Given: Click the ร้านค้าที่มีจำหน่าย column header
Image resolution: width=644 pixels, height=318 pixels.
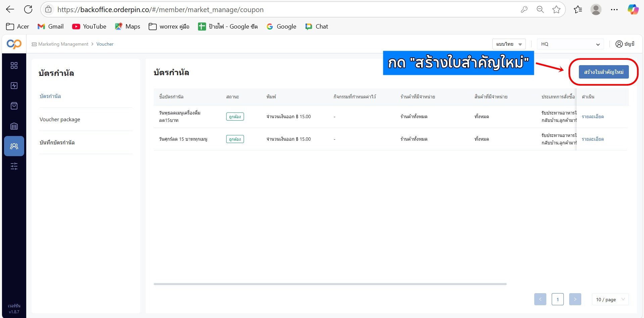Looking at the screenshot, I should [x=418, y=97].
